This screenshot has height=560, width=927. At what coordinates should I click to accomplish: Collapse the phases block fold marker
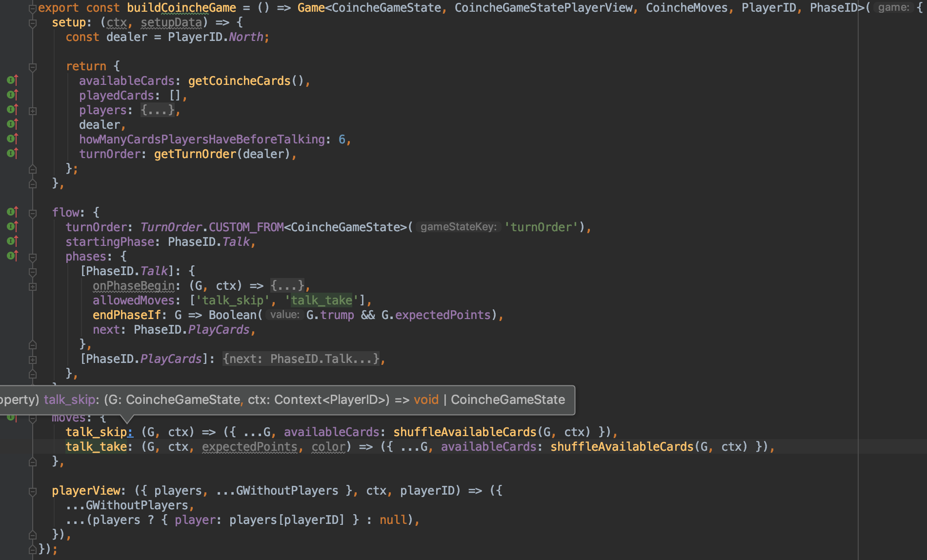(33, 257)
